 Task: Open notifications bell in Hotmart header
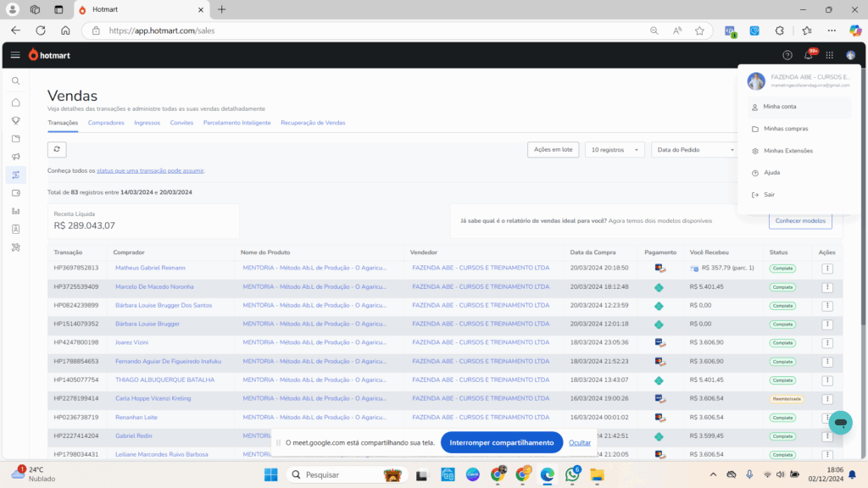coord(809,55)
